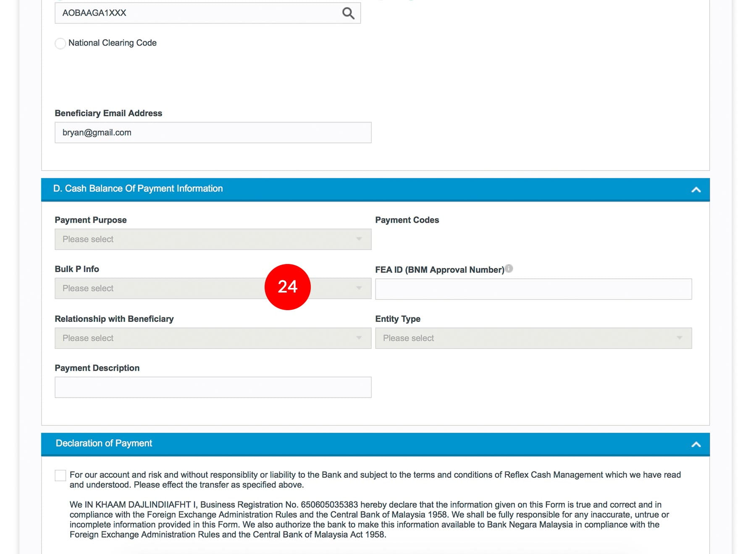Open the Bulk P Info dropdown
The image size is (756, 554).
160,289
